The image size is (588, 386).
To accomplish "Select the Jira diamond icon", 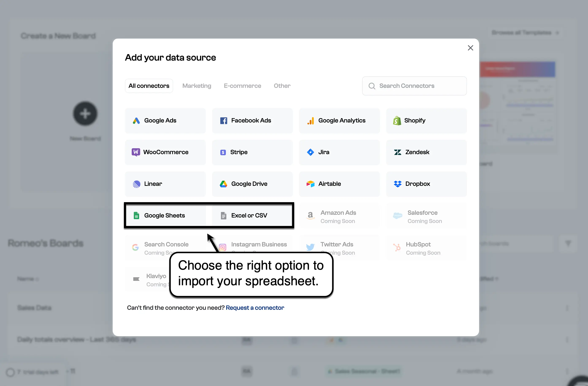I will click(310, 152).
